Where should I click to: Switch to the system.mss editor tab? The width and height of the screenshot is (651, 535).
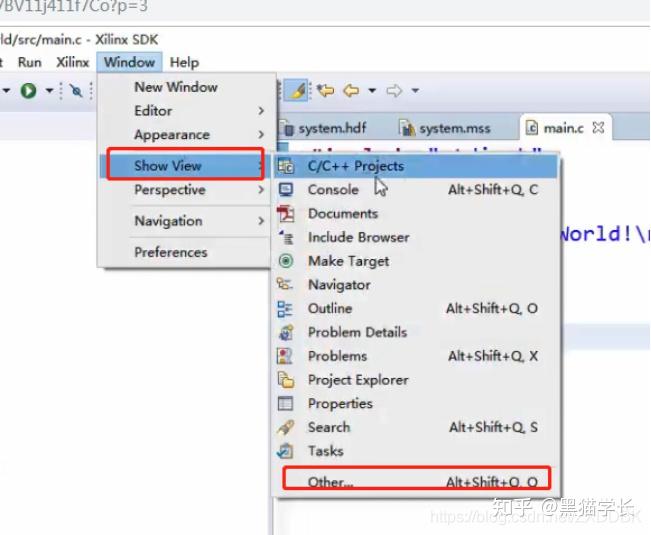pos(445,128)
